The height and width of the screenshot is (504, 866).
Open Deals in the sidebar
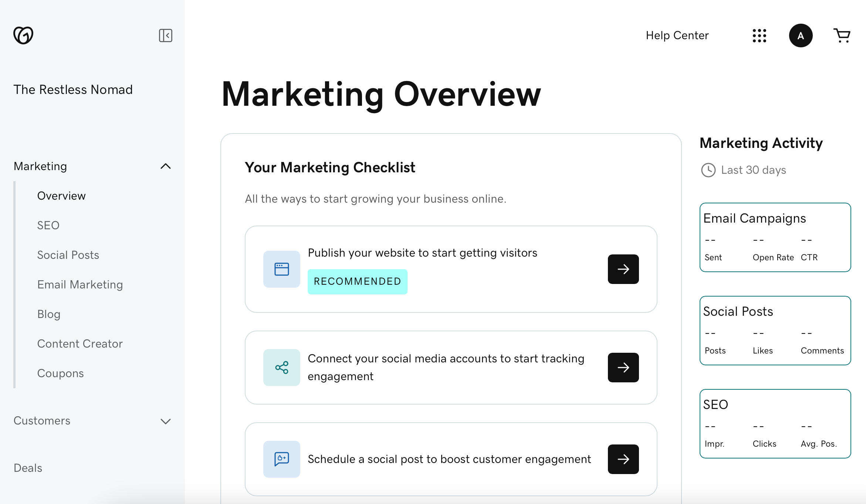(x=28, y=468)
